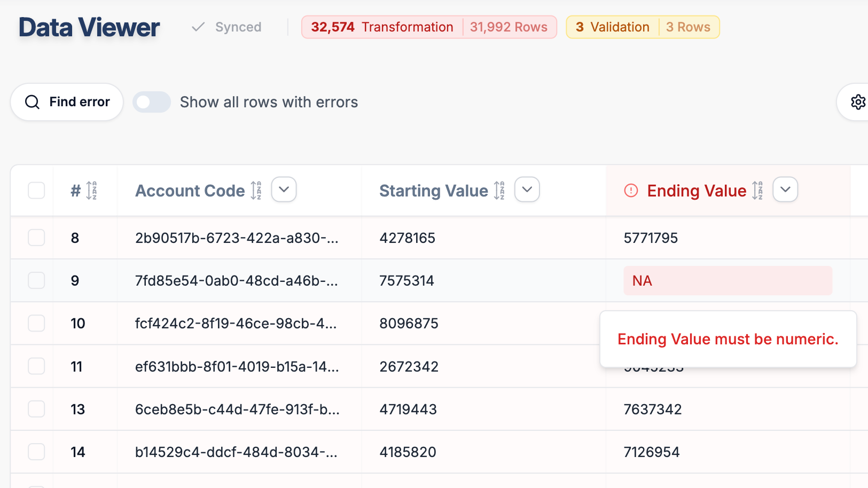Check the checkbox for row 13
Screen dimensions: 868x488
coord(36,409)
